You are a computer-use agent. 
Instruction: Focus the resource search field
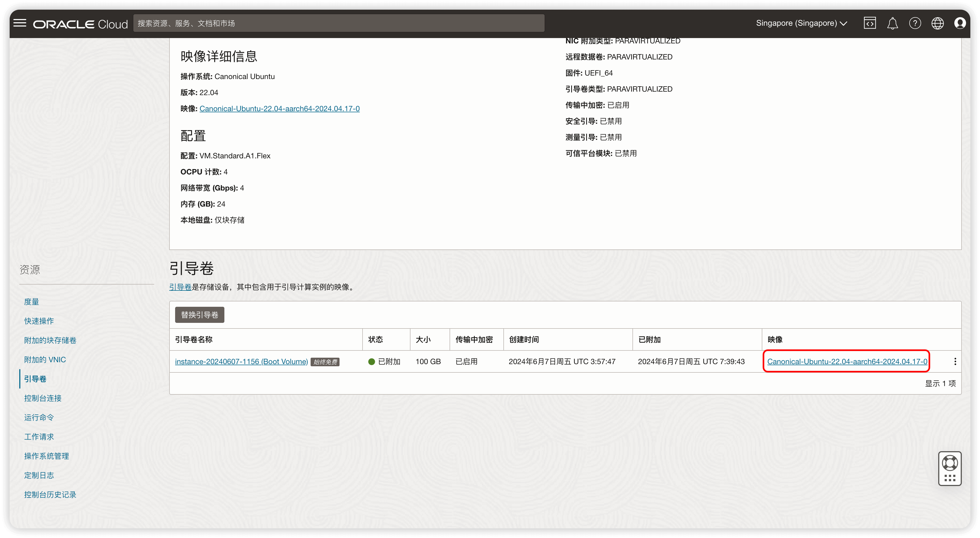(339, 23)
